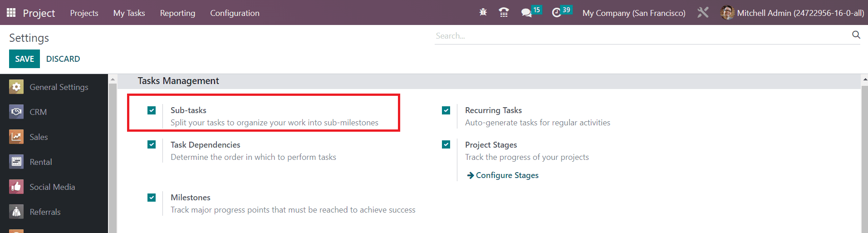This screenshot has height=233, width=868.
Task: Go to My Tasks menu
Action: coord(129,13)
